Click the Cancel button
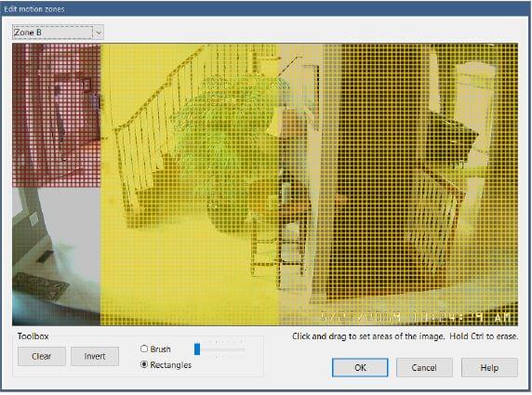This screenshot has height=395, width=532. 424,367
